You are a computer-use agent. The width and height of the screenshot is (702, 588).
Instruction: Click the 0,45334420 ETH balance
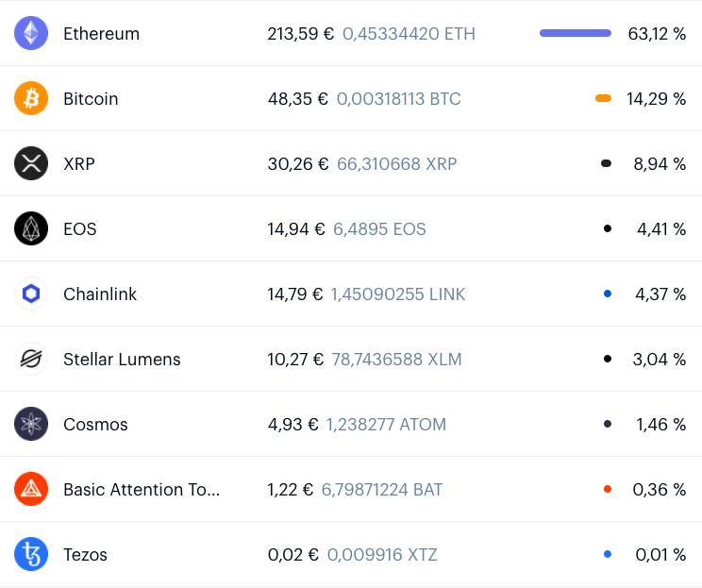tap(409, 34)
